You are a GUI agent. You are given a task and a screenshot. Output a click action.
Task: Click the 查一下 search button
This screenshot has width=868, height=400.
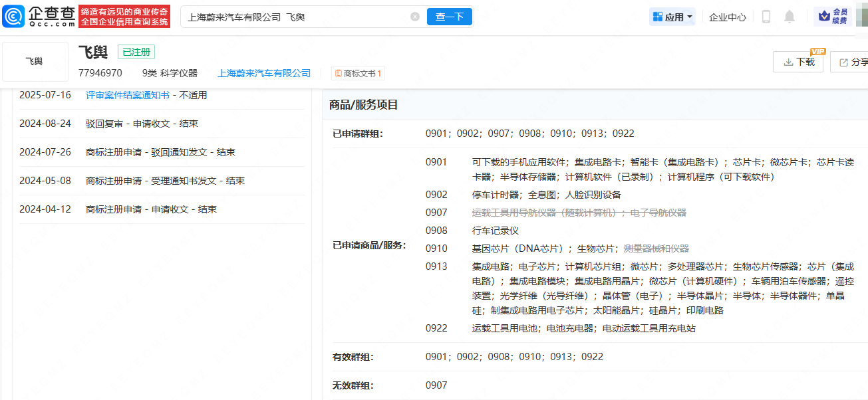[x=449, y=17]
